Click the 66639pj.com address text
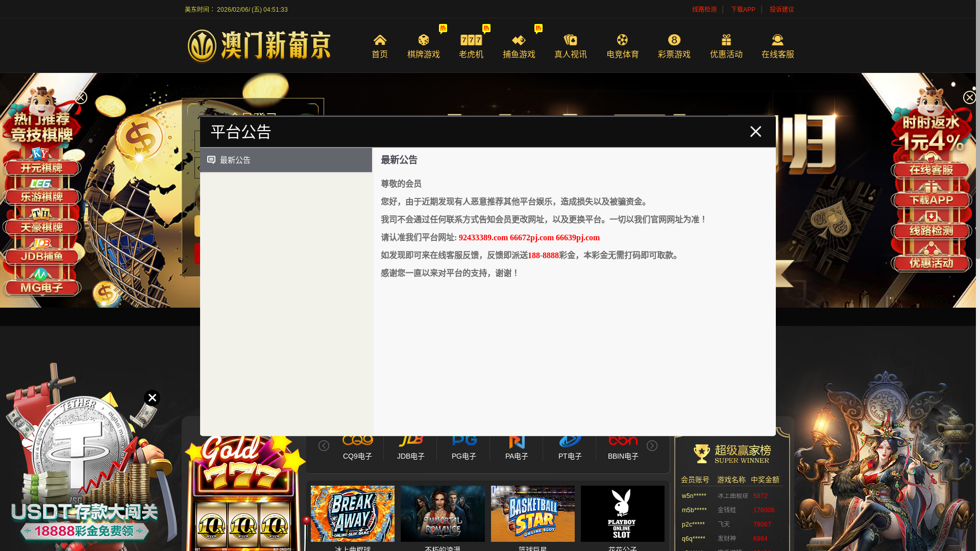This screenshot has height=551, width=980. point(578,238)
